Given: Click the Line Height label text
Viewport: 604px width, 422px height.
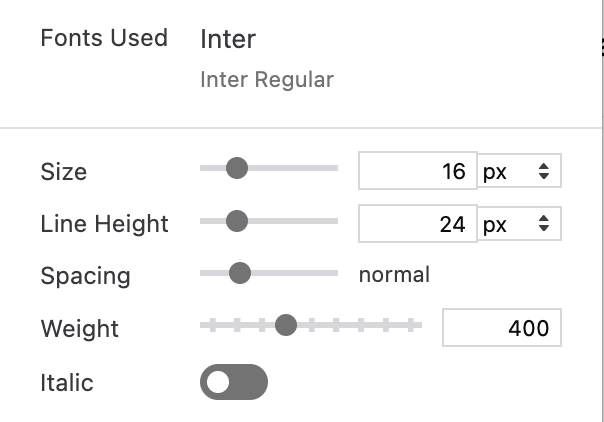Looking at the screenshot, I should 105,224.
